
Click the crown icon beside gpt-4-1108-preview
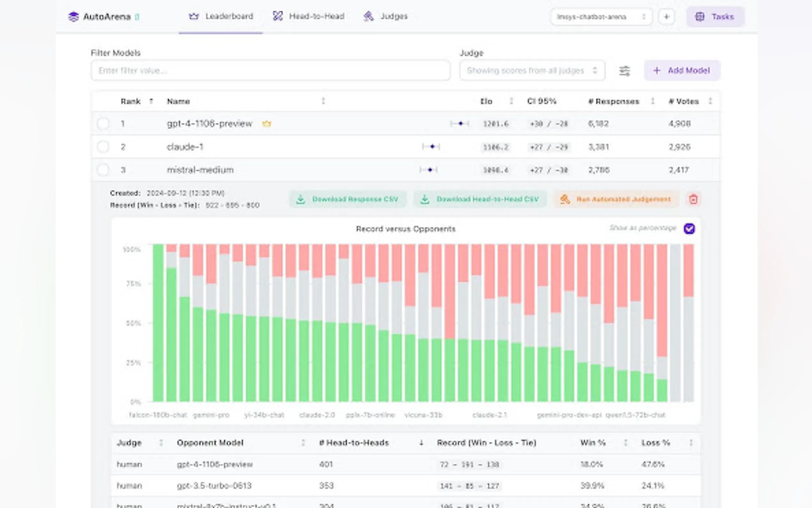(267, 123)
